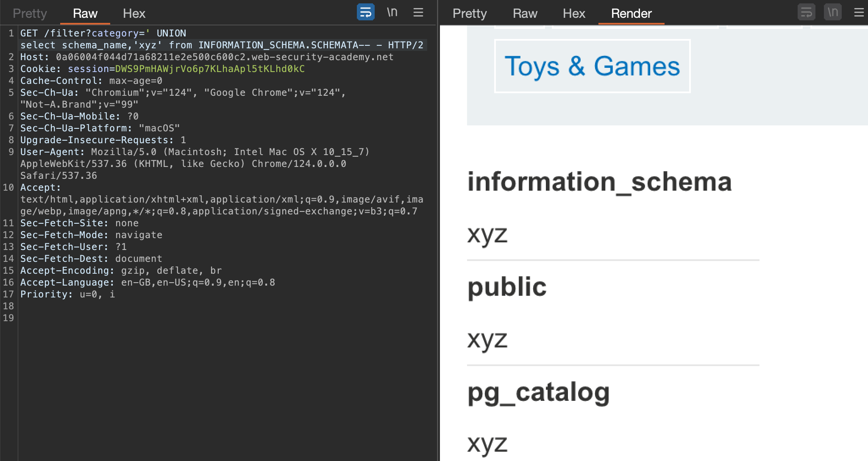868x461 pixels.
Task: Click the pg_catalog result heading
Action: coord(538,392)
